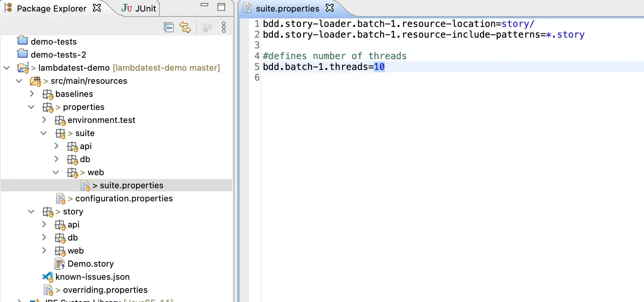Select the demo-tests-2 project label
644x302 pixels.
(x=58, y=55)
